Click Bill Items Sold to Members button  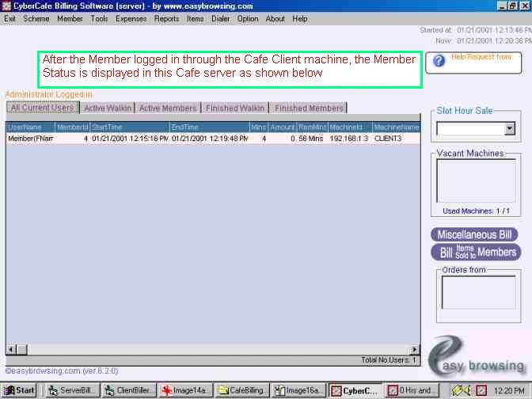475,252
